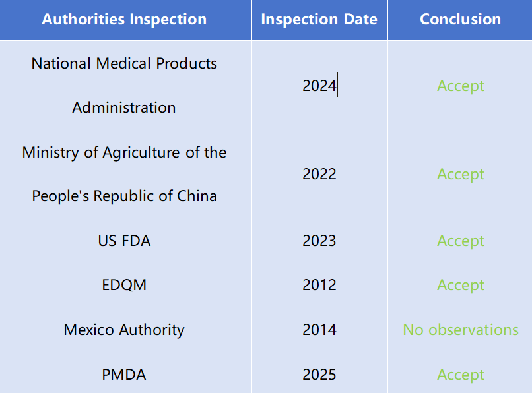
Task: Select the Inspection Date column header
Action: click(x=319, y=20)
